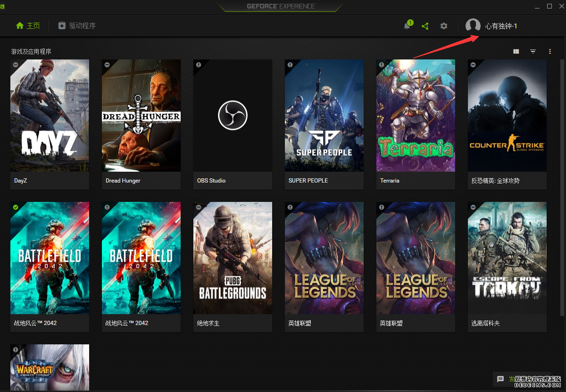The image size is (566, 392).
Task: Select the Dread Hunger game card
Action: (141, 125)
